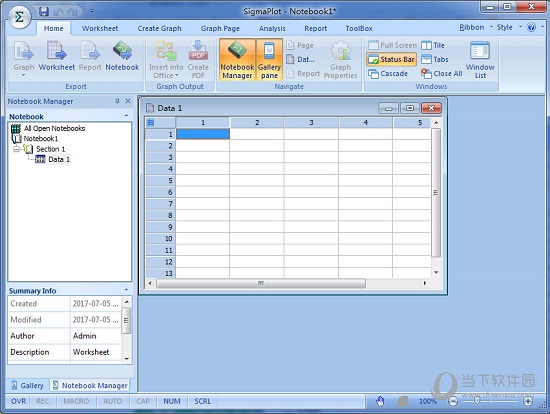Open the SigmaPlot application menu button
This screenshot has width=550, height=414.
20,17
